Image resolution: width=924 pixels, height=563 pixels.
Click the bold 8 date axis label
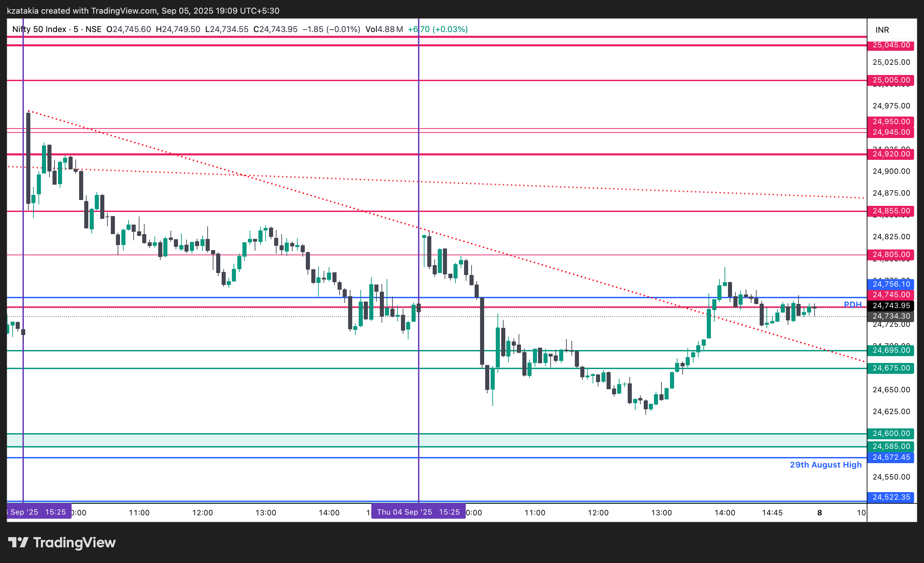[x=819, y=513]
